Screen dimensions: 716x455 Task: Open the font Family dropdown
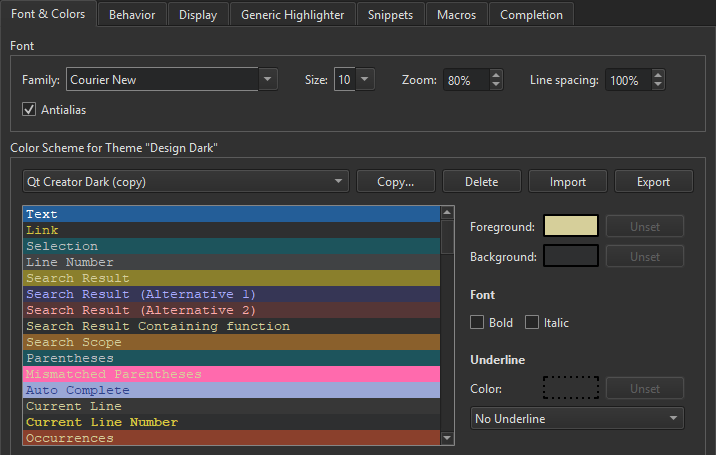[267, 80]
